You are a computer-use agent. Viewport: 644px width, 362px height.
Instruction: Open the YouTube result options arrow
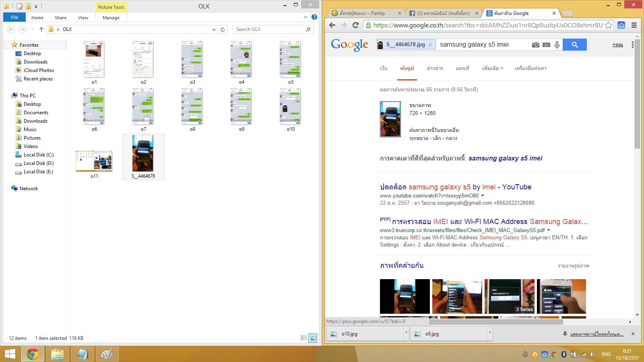(483, 195)
